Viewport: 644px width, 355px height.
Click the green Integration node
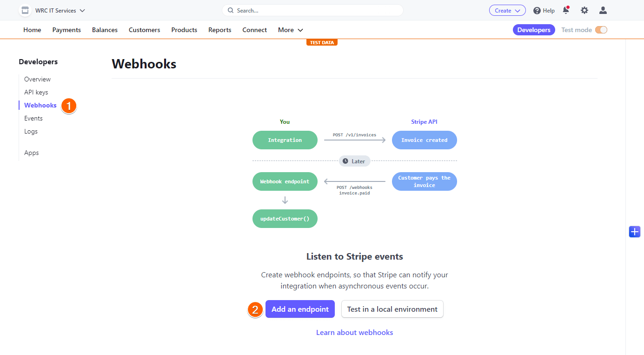(285, 140)
